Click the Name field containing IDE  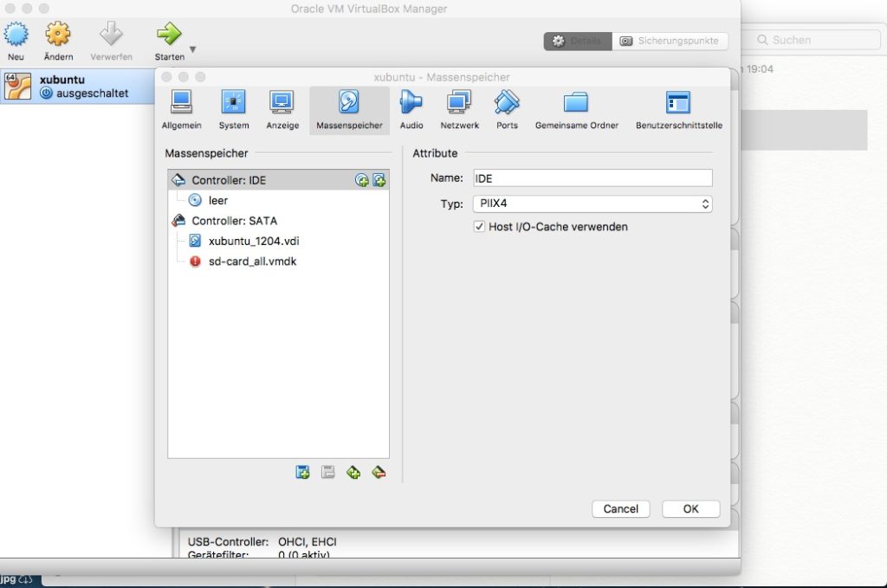pos(592,178)
